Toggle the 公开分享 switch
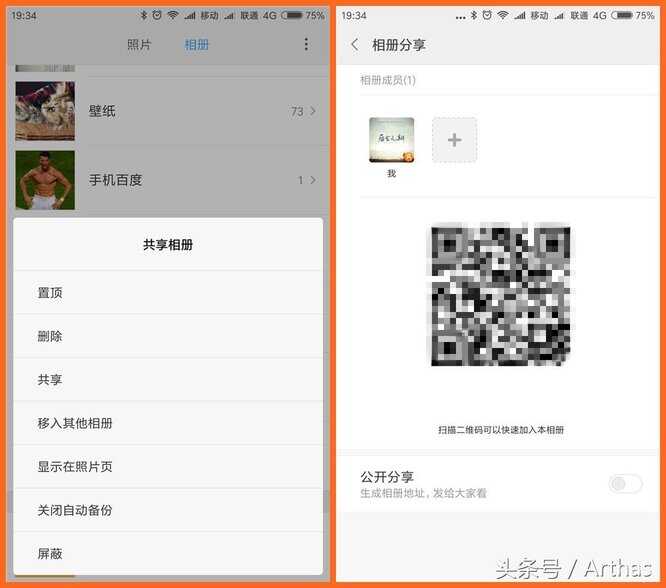Image resolution: width=666 pixels, height=588 pixels. [625, 483]
